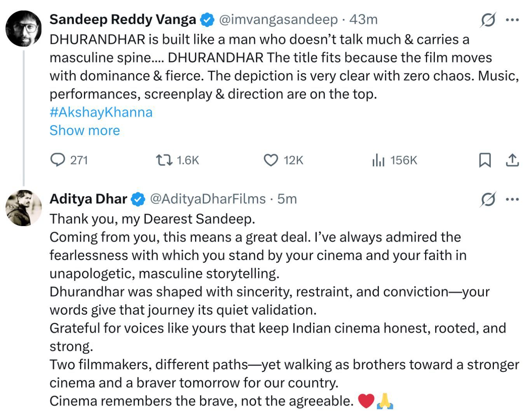The width and height of the screenshot is (532, 413).
Task: Click the Sandeep Reddy Vanga display name
Action: point(123,19)
